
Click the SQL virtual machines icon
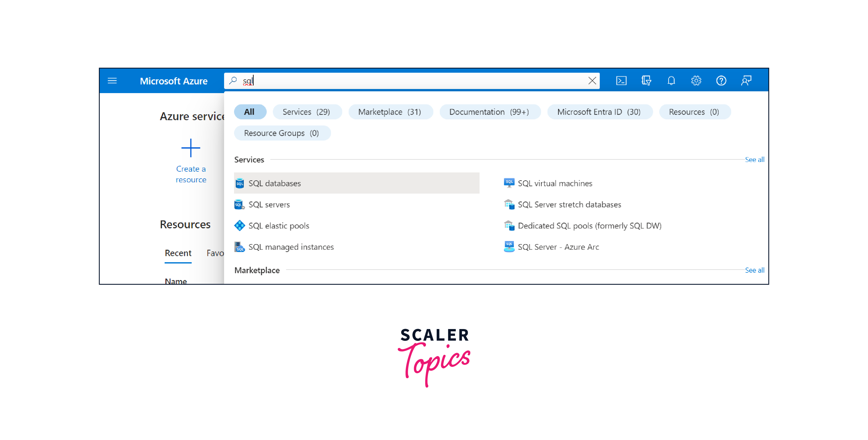pyautogui.click(x=509, y=182)
